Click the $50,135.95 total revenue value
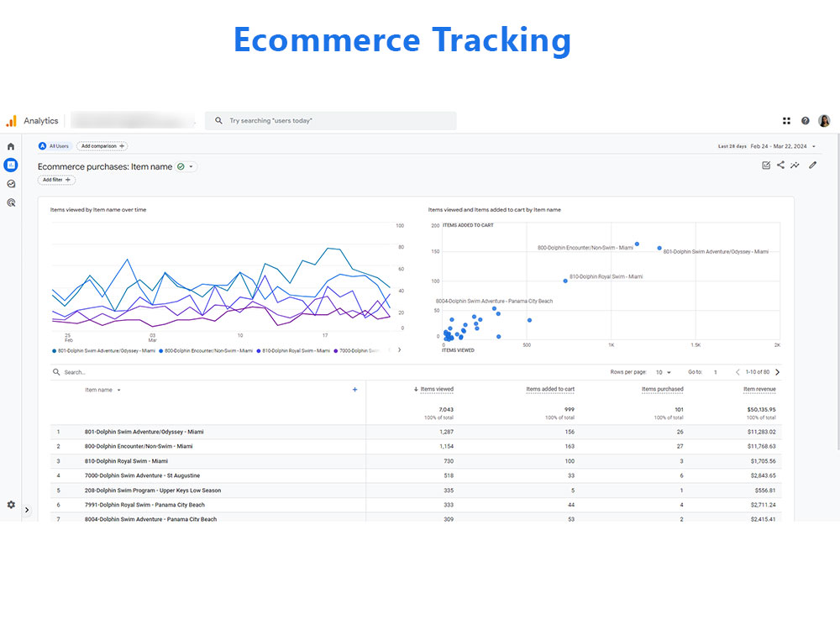The width and height of the screenshot is (840, 630). click(x=761, y=409)
